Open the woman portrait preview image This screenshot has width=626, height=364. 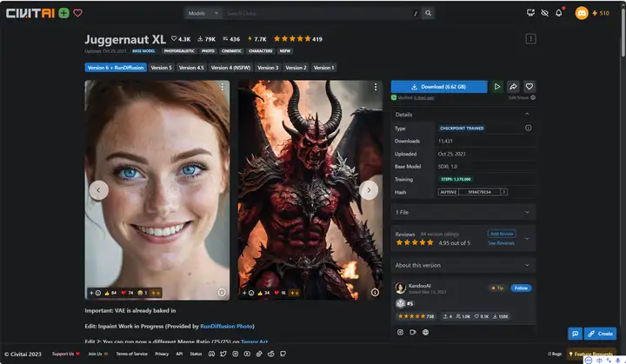(157, 190)
